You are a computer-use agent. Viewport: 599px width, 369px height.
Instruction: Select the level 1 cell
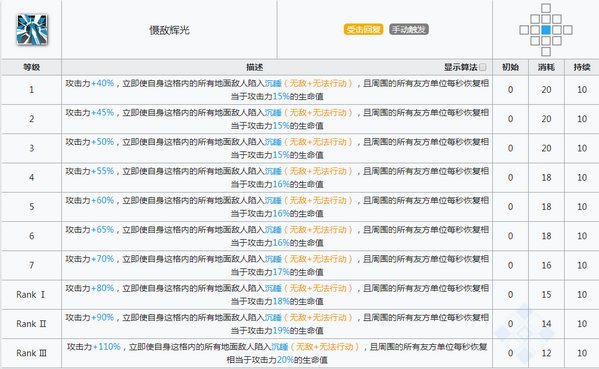point(31,90)
